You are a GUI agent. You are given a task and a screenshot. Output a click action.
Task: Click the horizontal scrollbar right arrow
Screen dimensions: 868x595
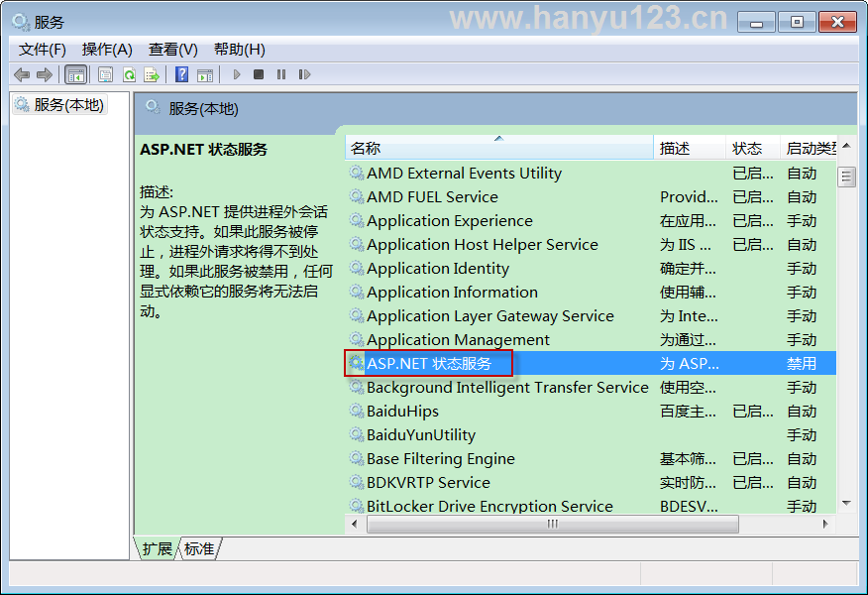(x=825, y=524)
